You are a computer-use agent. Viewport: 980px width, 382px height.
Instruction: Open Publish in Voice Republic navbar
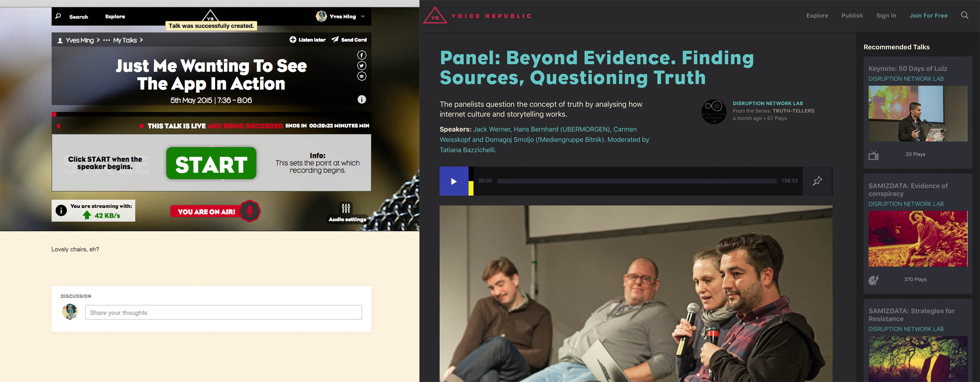852,16
